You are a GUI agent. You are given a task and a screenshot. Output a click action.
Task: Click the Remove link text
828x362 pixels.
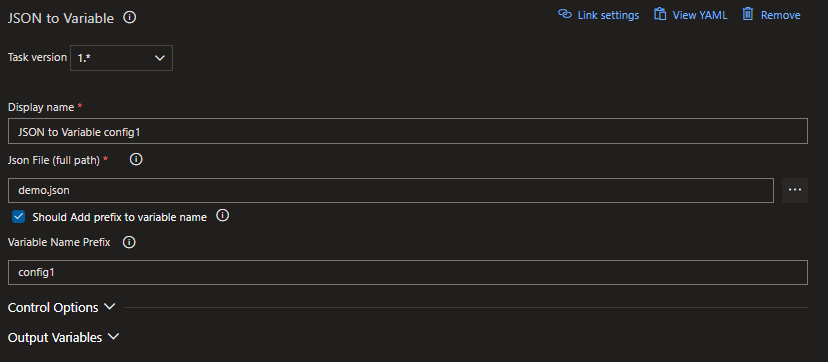(780, 15)
